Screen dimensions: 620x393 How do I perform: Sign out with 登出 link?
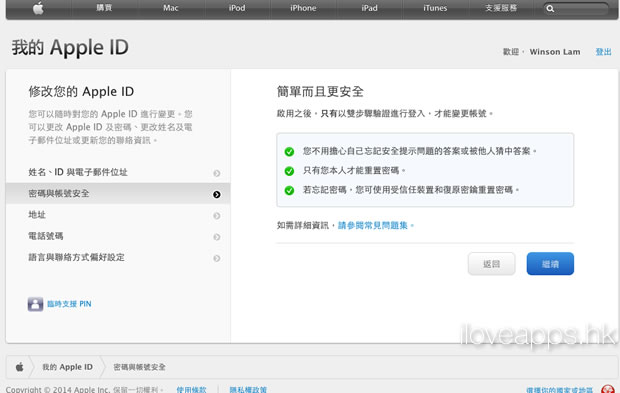[x=603, y=52]
